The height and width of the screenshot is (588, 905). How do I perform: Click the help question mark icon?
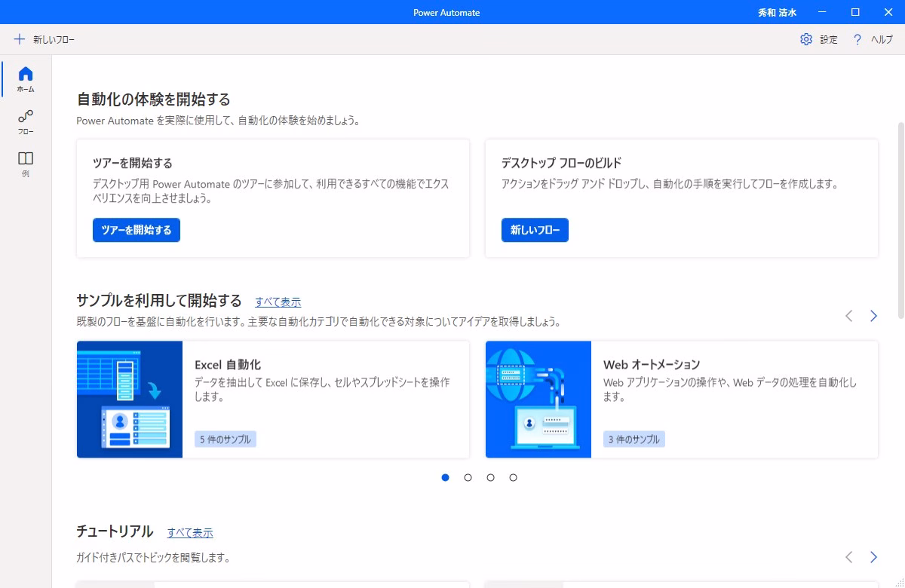tap(857, 39)
